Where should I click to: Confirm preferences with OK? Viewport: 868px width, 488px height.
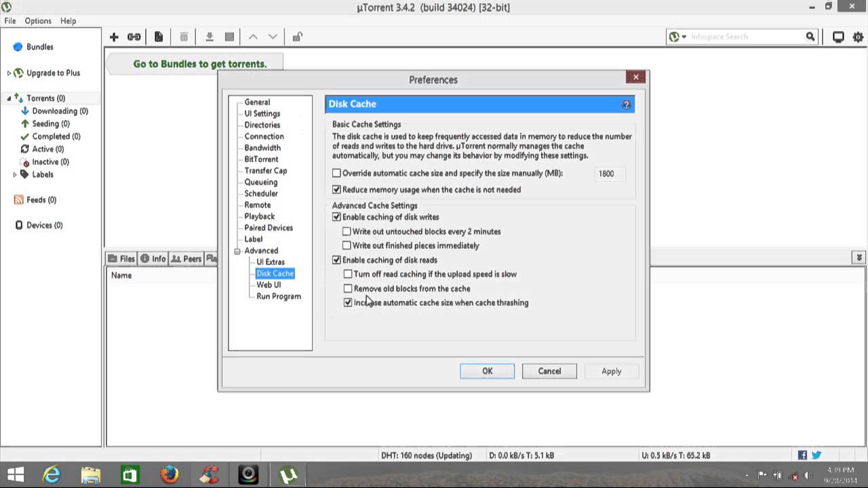click(x=488, y=371)
